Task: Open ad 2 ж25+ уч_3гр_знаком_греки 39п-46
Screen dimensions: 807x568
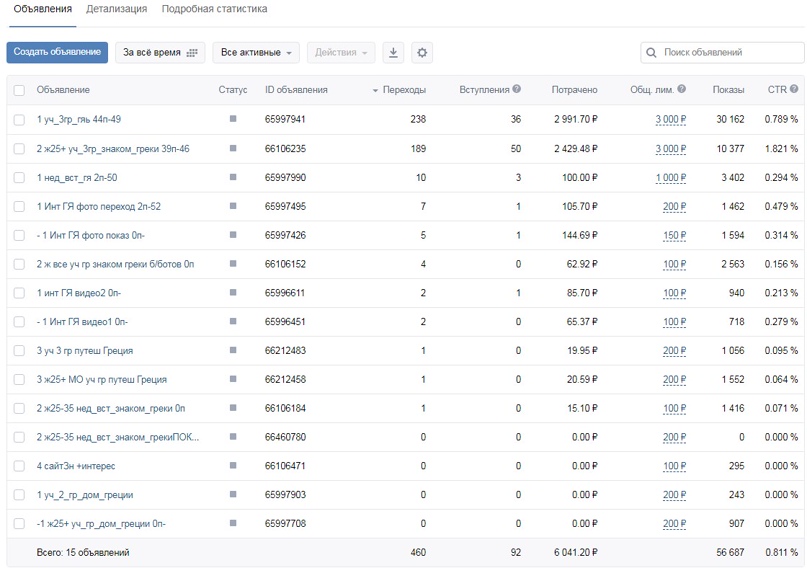Action: coord(113,149)
